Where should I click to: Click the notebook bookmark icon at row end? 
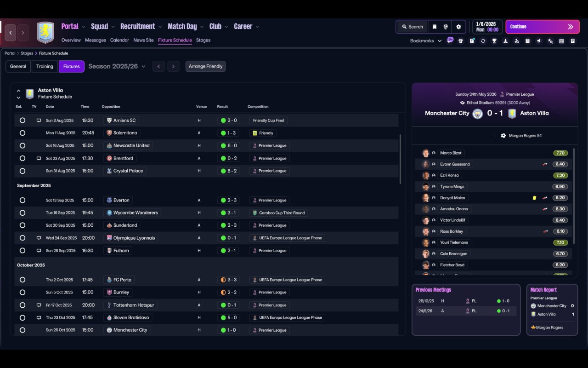[x=572, y=41]
